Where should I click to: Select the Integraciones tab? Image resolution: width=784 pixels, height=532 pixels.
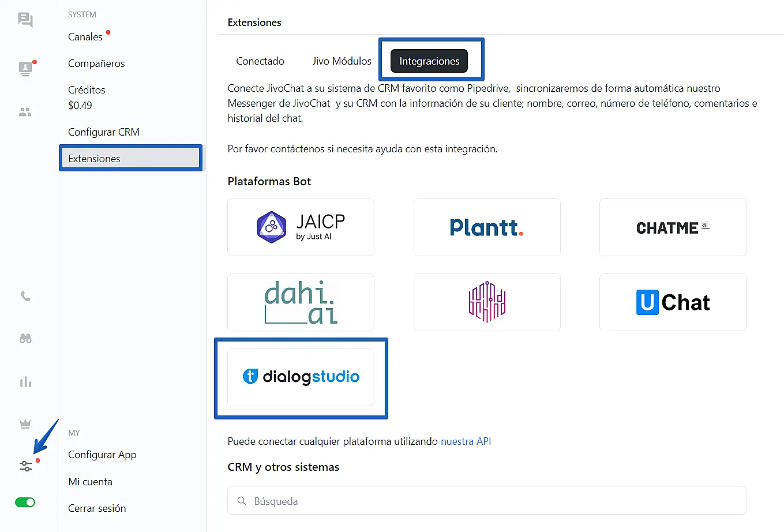click(x=429, y=61)
